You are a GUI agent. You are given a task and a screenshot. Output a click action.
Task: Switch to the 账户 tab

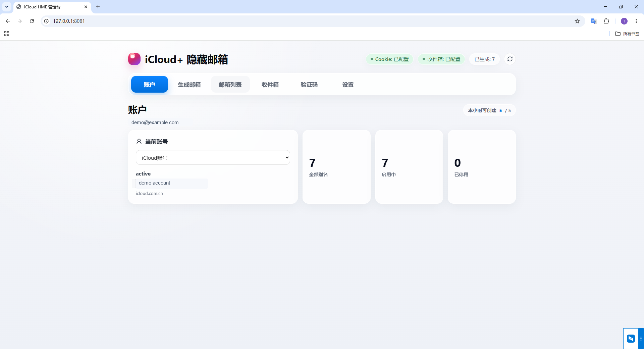click(x=150, y=84)
